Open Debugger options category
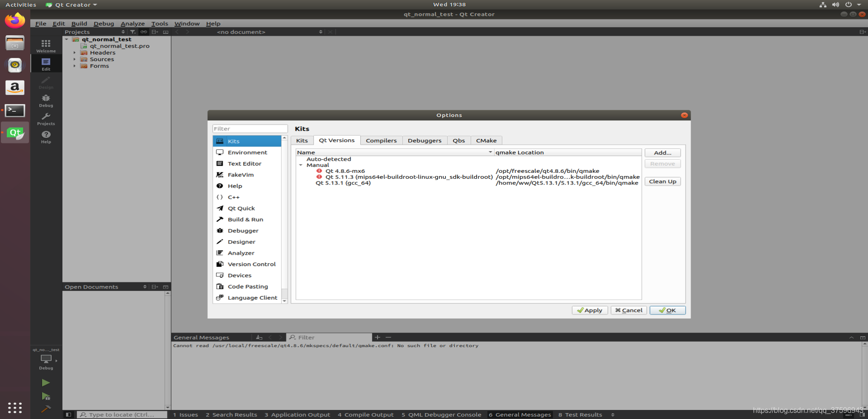Screen dimensions: 868x419 (247, 230)
